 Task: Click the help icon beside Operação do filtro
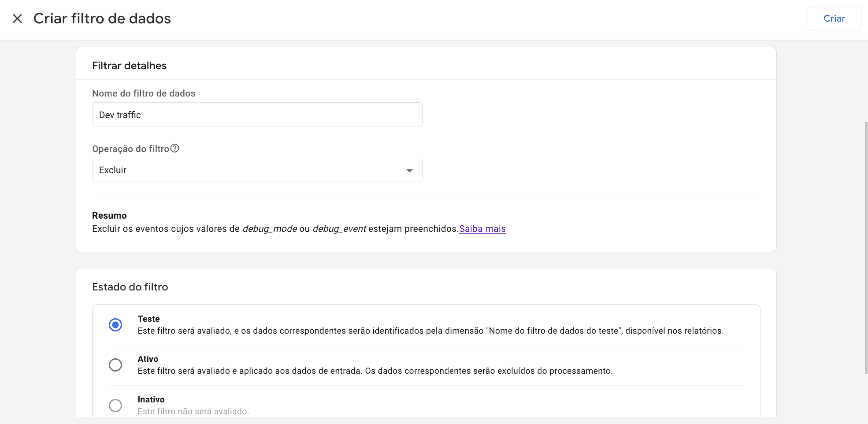coord(175,148)
